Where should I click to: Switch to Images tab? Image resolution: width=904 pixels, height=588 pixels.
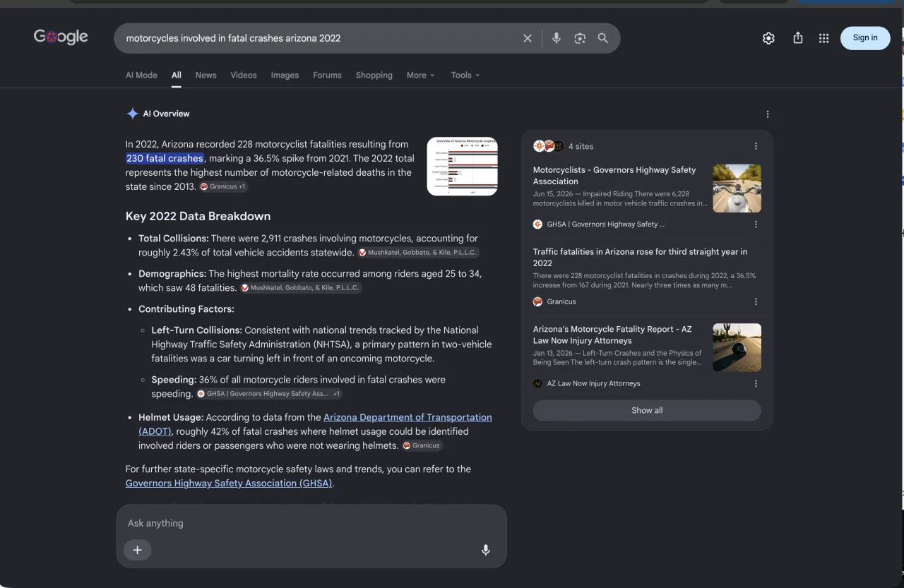[285, 76]
